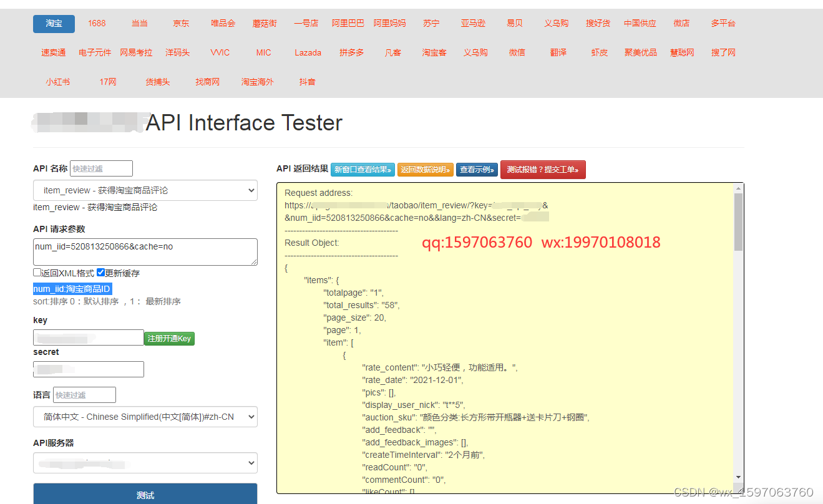Open the 一号店 tab
This screenshot has height=504, width=823.
point(306,24)
